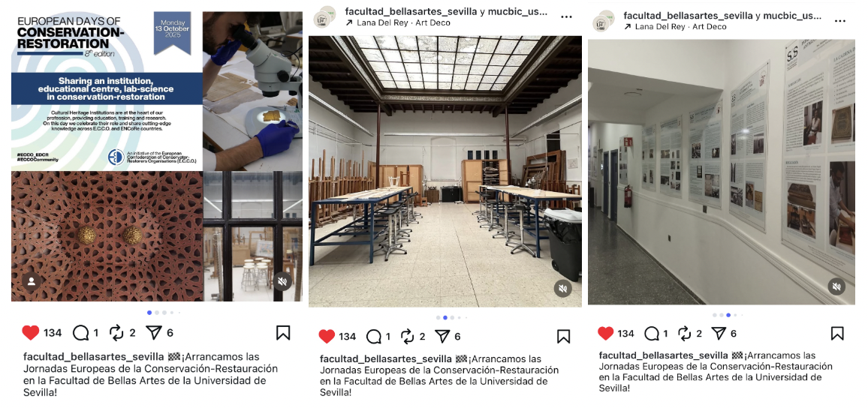Open three-dot menu on the third post
The height and width of the screenshot is (408, 868).
click(840, 21)
